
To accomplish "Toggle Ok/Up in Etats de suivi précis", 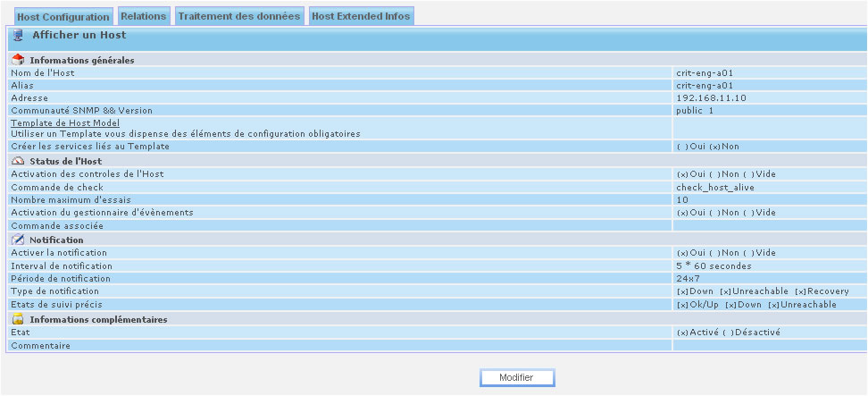I will click(x=681, y=305).
